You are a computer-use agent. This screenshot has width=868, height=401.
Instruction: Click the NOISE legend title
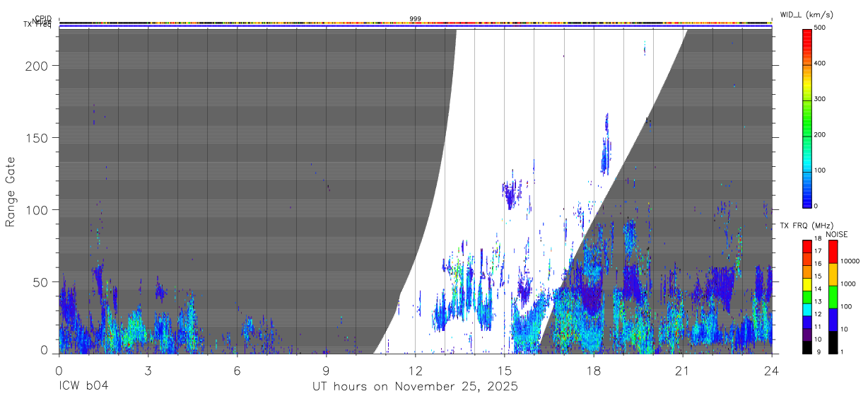(x=837, y=234)
